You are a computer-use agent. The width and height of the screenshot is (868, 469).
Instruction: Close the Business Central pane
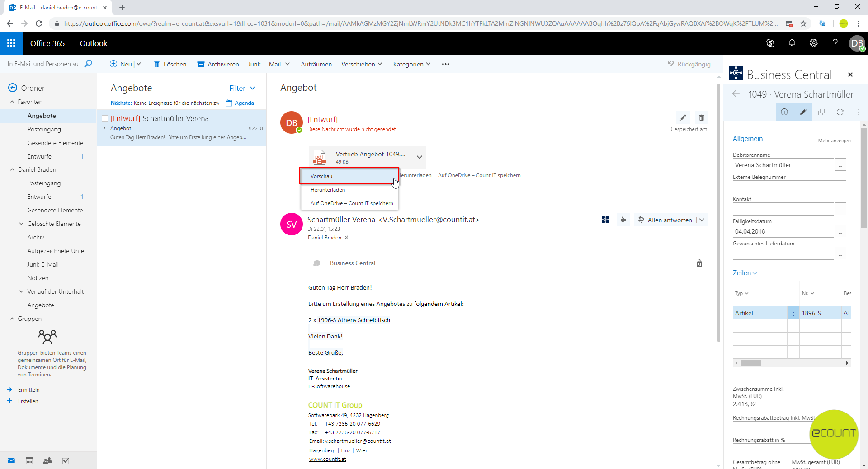click(x=850, y=75)
